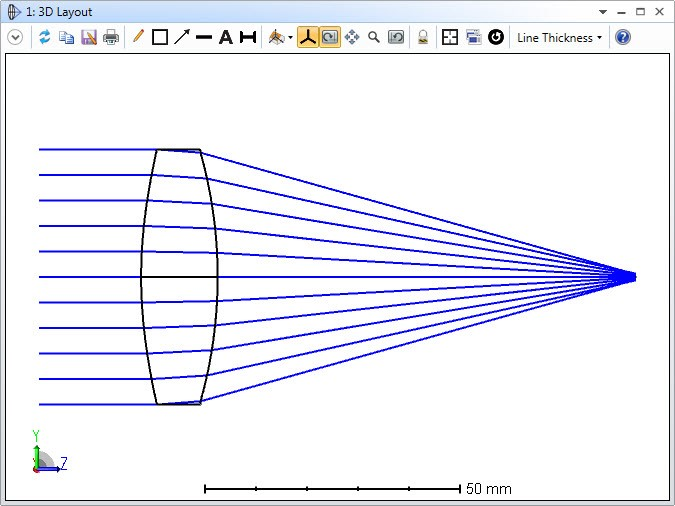Viewport: 675px width, 506px height.
Task: Open the camera view dropdown arrow
Action: tap(290, 38)
